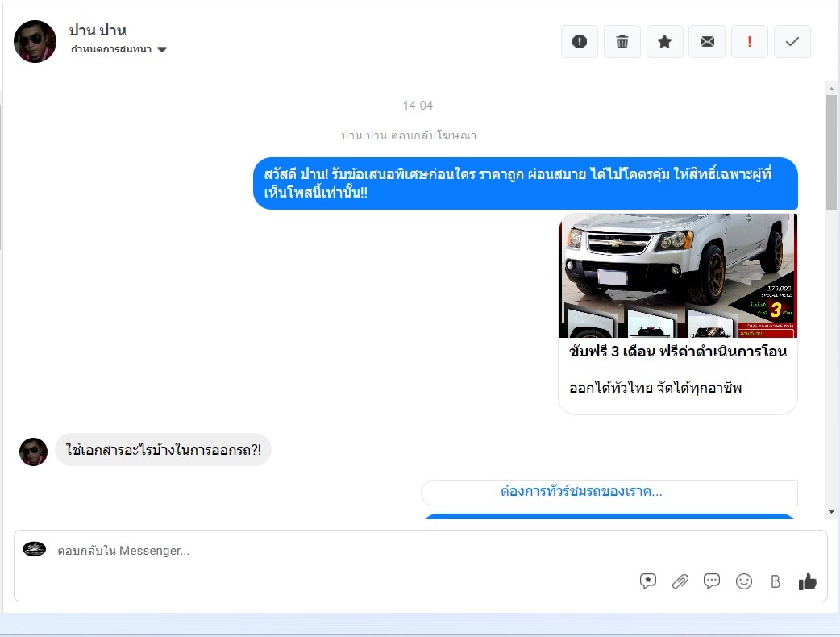Click the ขับฟรี 3 เดือน ad title

(x=677, y=352)
